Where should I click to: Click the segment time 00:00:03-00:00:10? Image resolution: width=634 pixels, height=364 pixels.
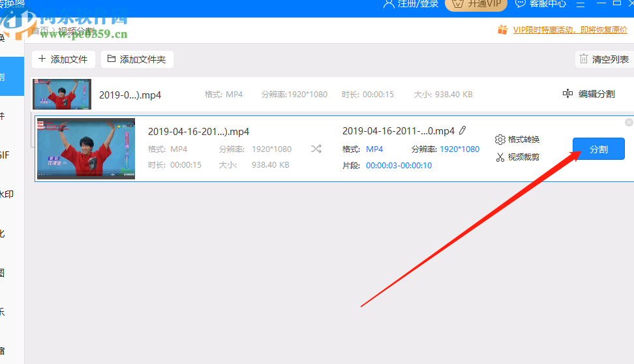click(399, 166)
